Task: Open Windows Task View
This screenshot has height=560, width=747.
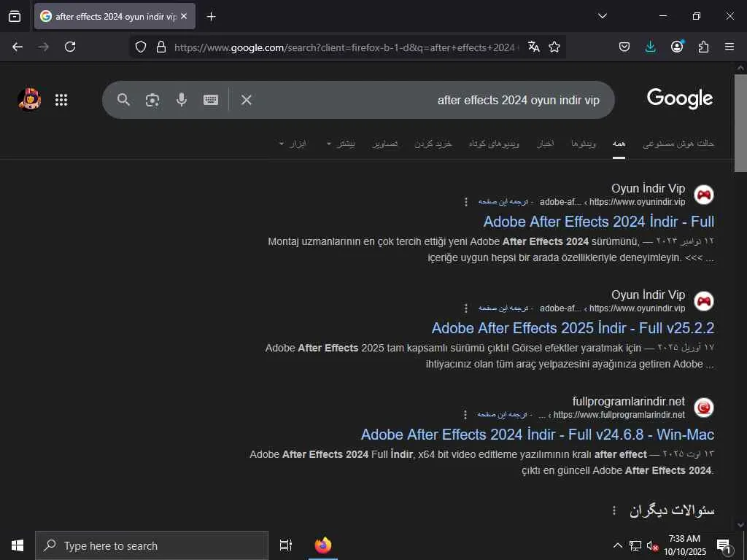Action: 285,545
